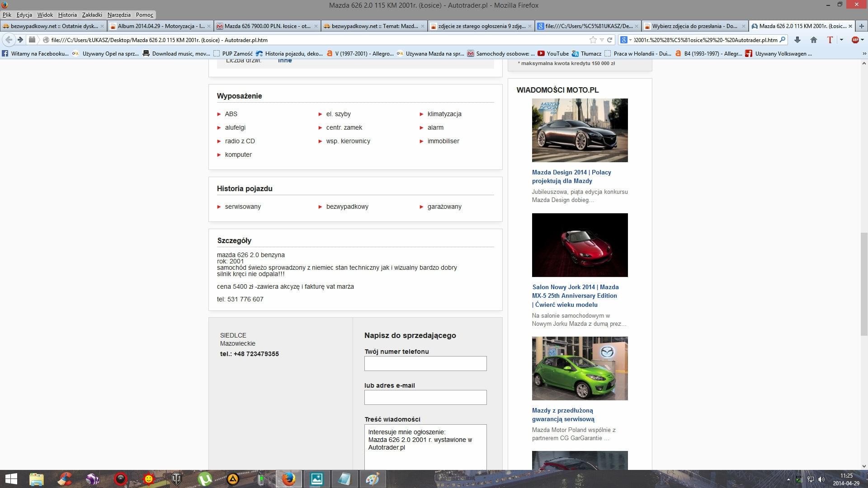Open Salon Nowy Jork 2014 Mazda link
This screenshot has width=868, height=488.
pyautogui.click(x=576, y=296)
